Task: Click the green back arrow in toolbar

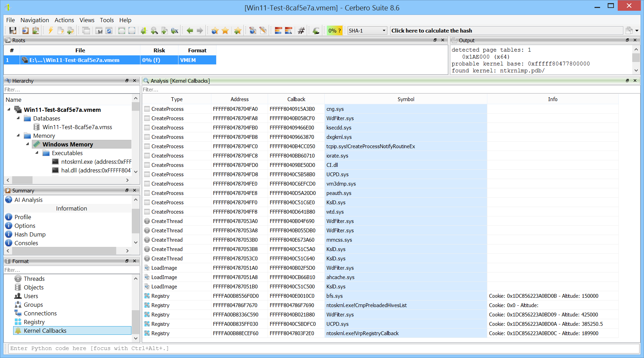Action: (190, 31)
